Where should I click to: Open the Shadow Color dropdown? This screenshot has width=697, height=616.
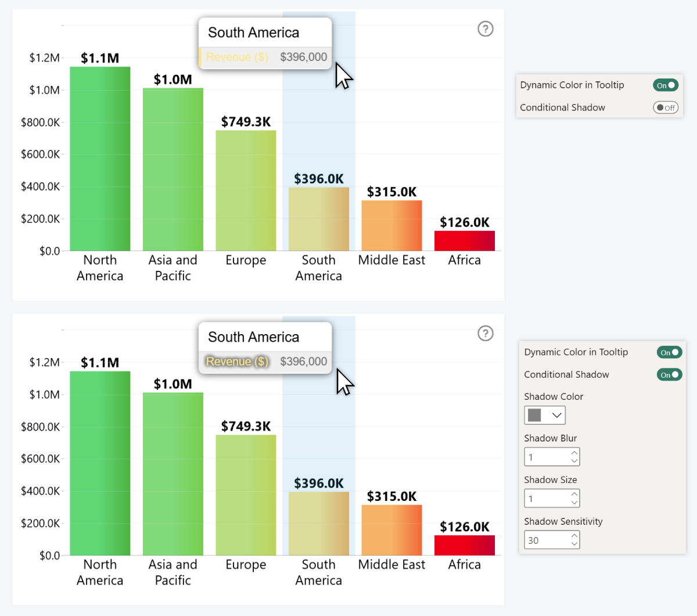(x=556, y=415)
